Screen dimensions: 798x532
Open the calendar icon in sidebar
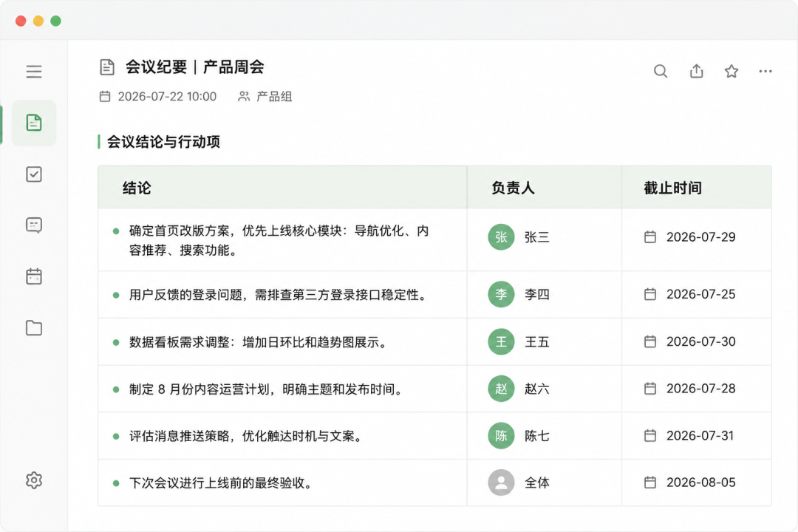34,276
